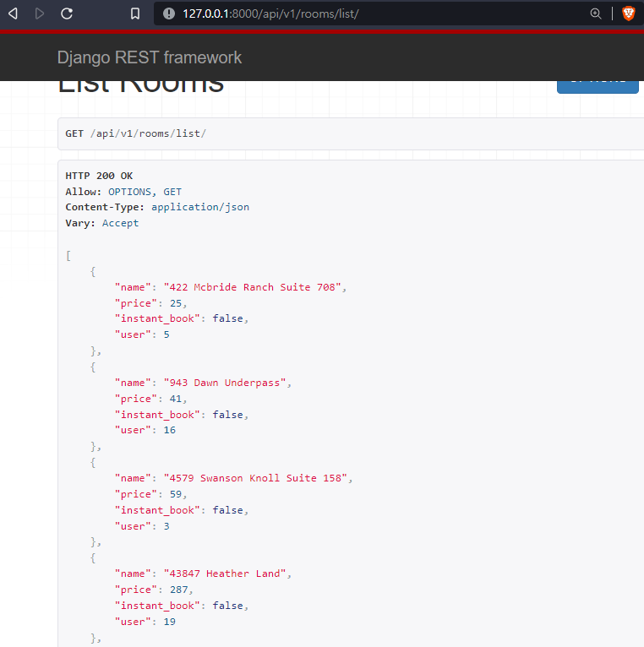
Task: Open the zoom magnifier icon in address bar
Action: (x=595, y=14)
